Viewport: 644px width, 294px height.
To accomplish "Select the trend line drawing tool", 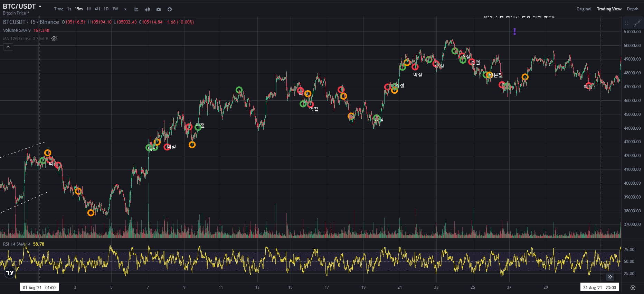I will point(637,23).
